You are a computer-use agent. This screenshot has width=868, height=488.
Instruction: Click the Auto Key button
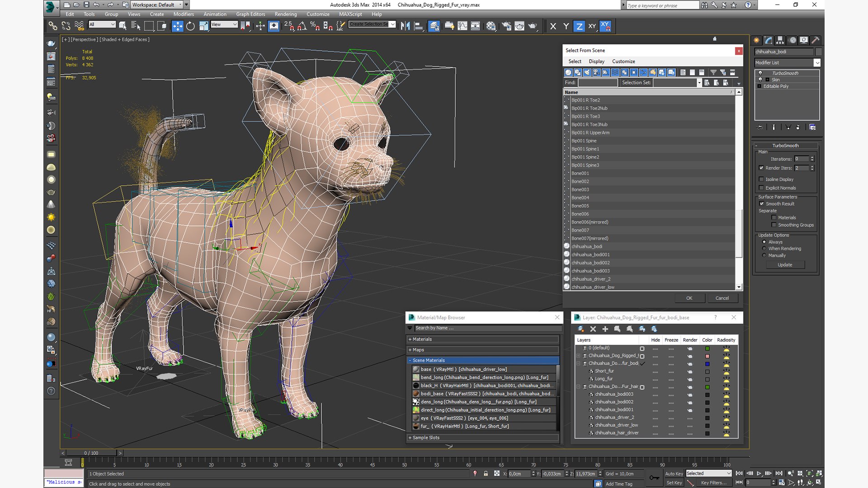674,474
